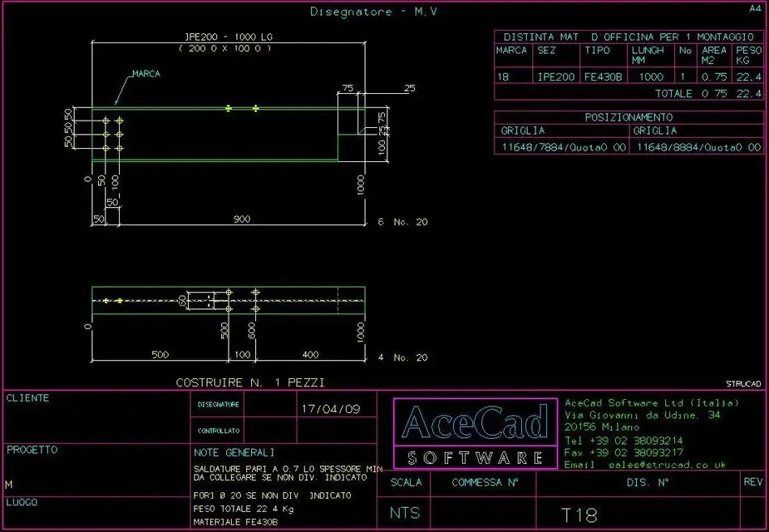Click the 'NTS' scale value

(x=405, y=513)
